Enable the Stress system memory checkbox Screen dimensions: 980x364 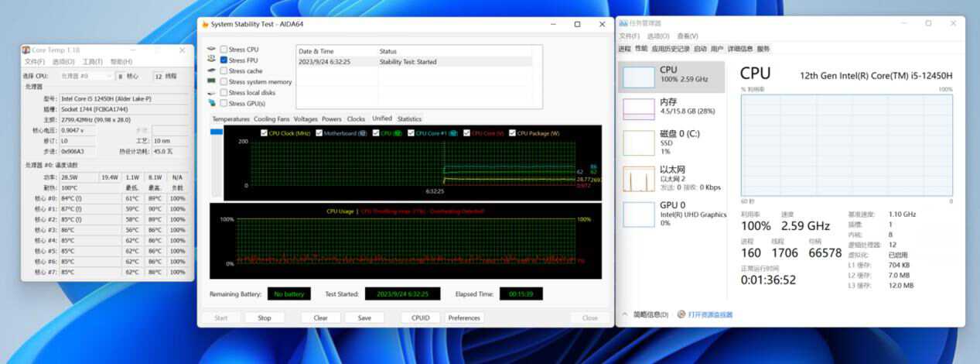pos(224,81)
